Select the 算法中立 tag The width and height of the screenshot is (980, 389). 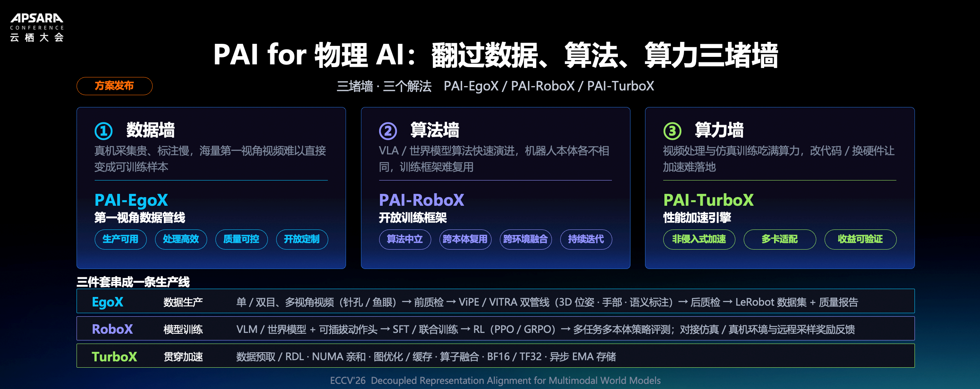405,239
